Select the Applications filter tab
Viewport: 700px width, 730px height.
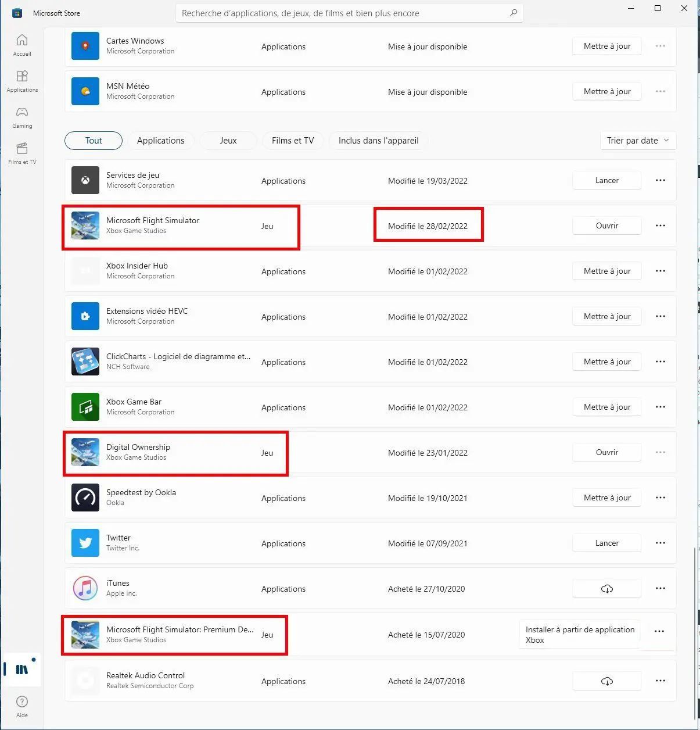pos(161,141)
